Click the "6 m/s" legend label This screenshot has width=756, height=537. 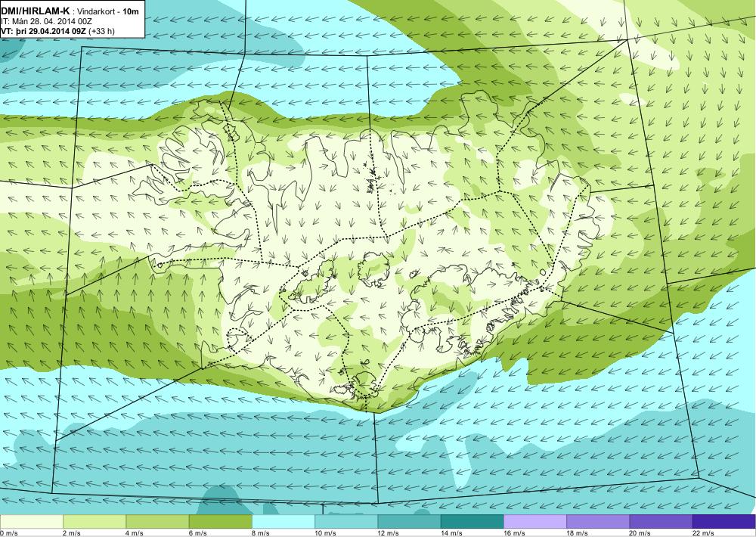click(197, 533)
